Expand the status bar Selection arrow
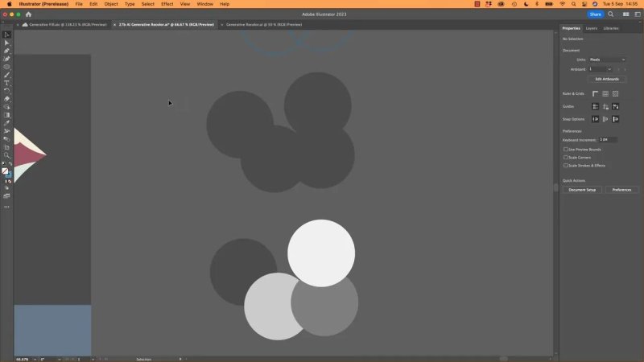Screen dimensions: 644x362 [x=180, y=359]
